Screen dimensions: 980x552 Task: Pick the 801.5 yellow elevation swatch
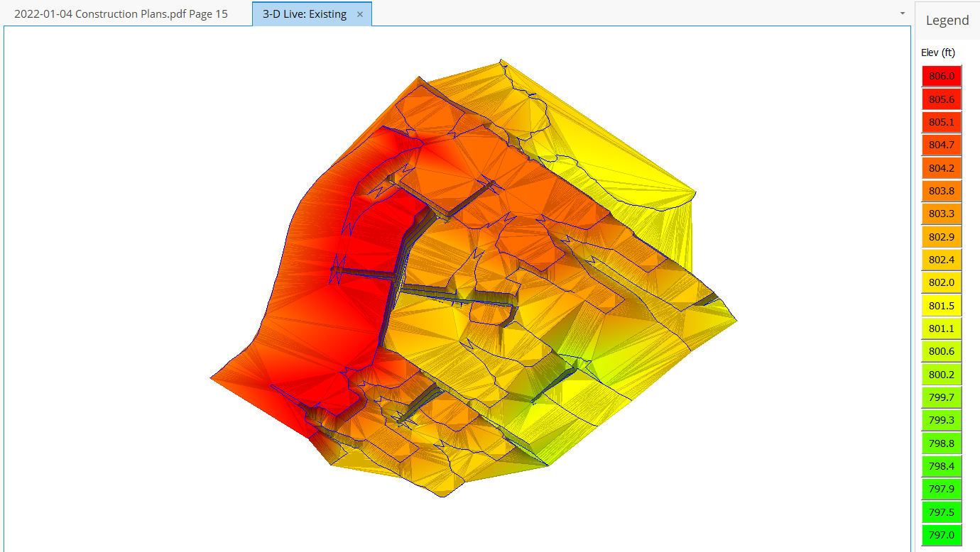941,306
